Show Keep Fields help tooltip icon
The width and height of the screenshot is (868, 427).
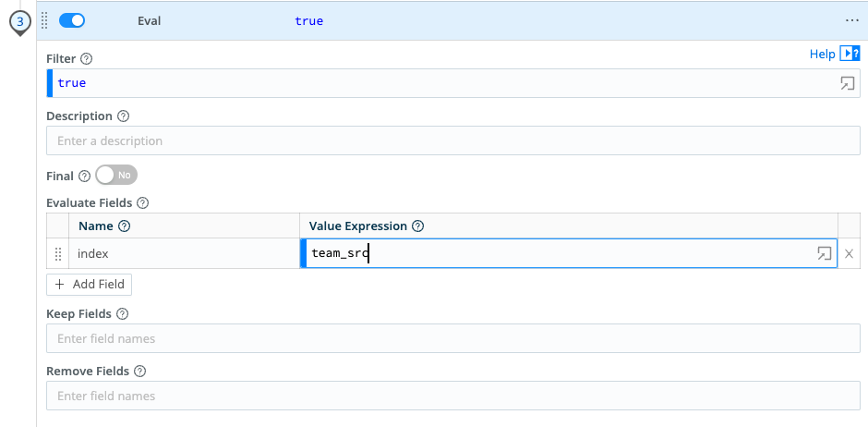[x=122, y=314]
